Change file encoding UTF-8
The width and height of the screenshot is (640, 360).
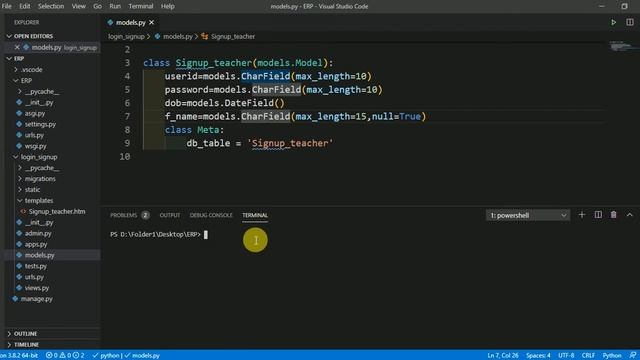(x=566, y=355)
